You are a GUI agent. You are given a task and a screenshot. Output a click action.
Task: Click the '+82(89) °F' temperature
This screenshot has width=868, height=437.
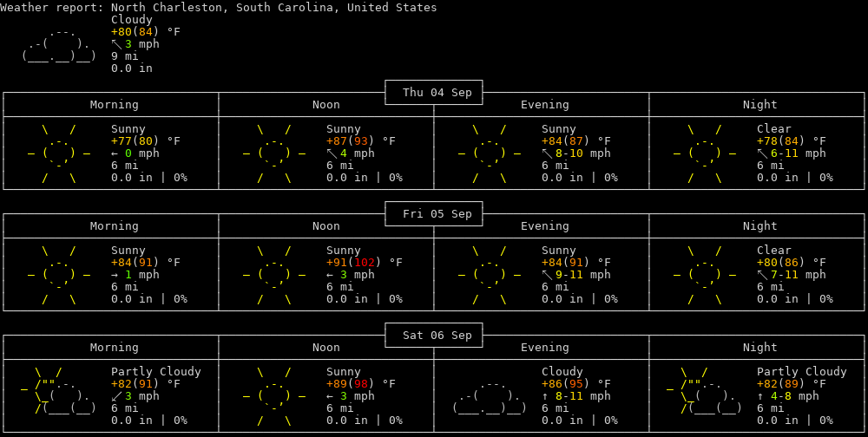(x=792, y=384)
